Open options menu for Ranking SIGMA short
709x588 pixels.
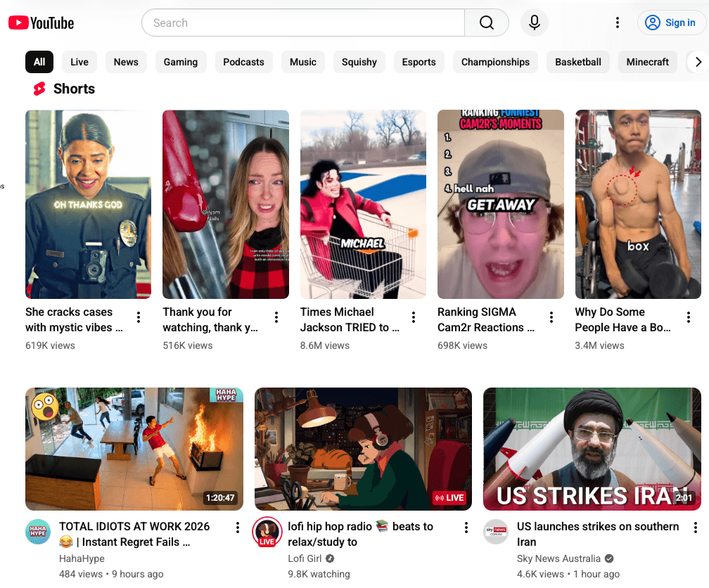point(551,317)
